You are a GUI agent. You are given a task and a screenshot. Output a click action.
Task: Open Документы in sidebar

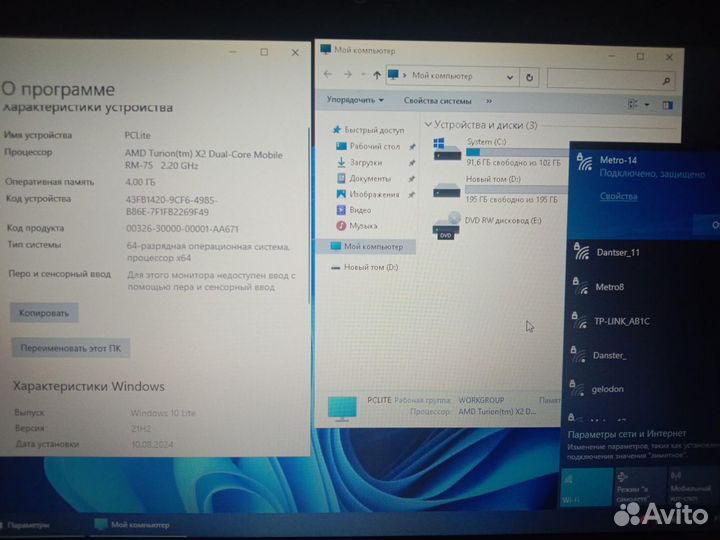coord(364,178)
